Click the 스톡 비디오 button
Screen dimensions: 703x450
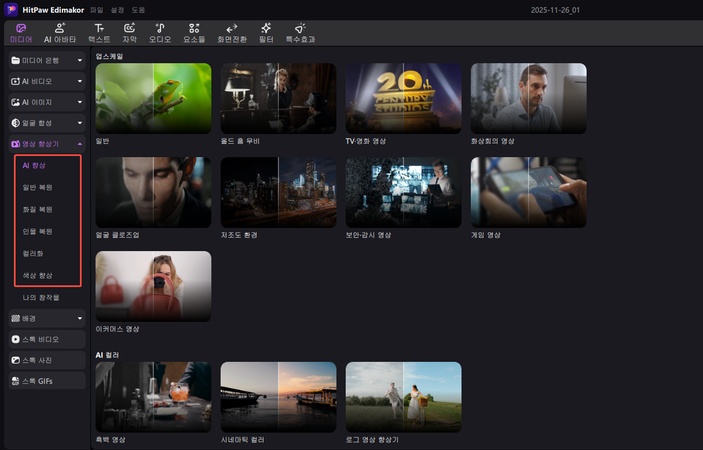46,339
